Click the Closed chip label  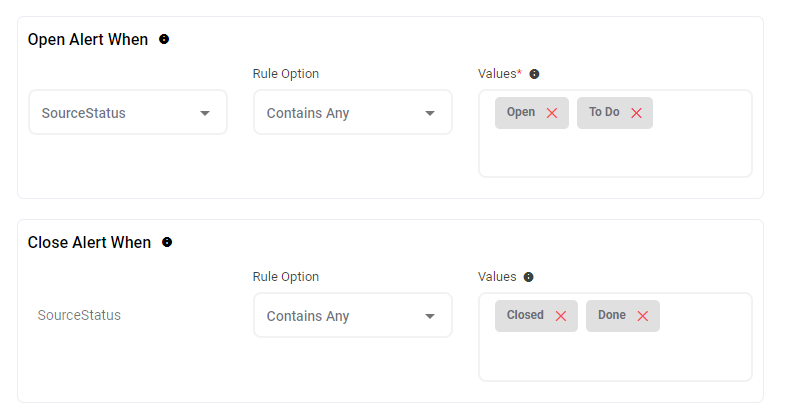coord(525,315)
